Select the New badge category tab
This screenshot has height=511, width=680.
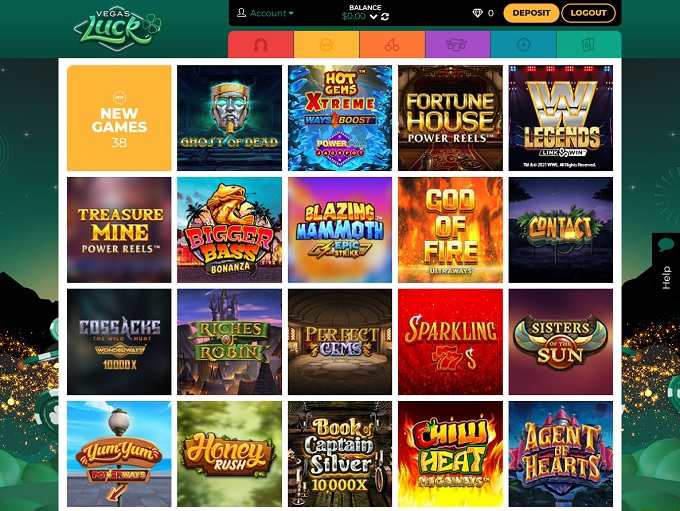[326, 45]
